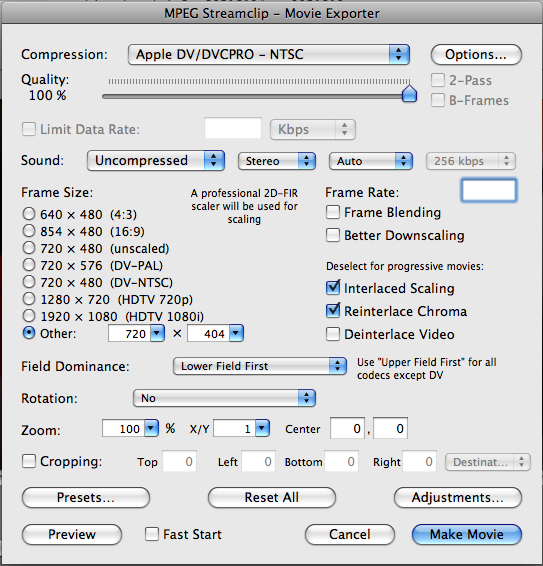Click the second Center coordinate field

click(390, 428)
